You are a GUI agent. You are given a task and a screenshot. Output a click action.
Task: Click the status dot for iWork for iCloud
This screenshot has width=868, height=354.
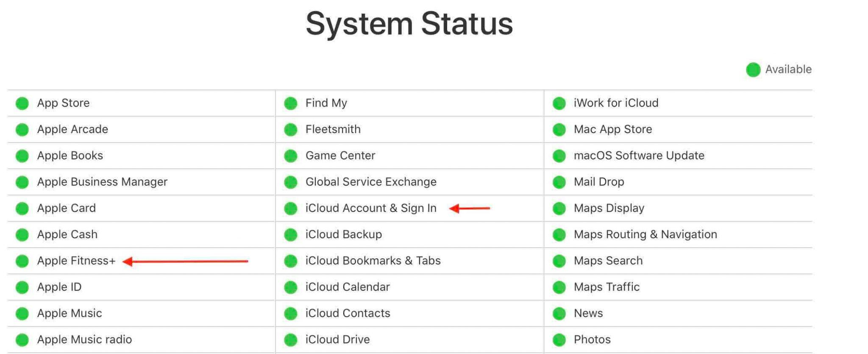[559, 103]
